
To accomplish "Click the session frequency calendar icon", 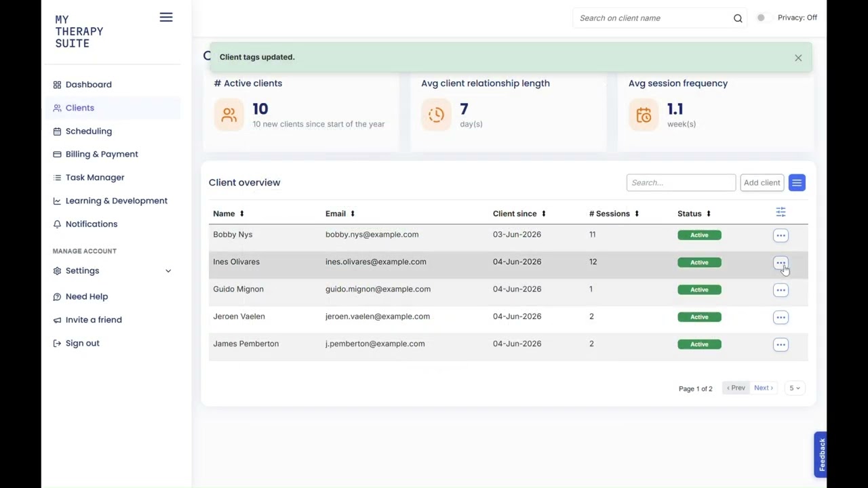I will pos(644,115).
